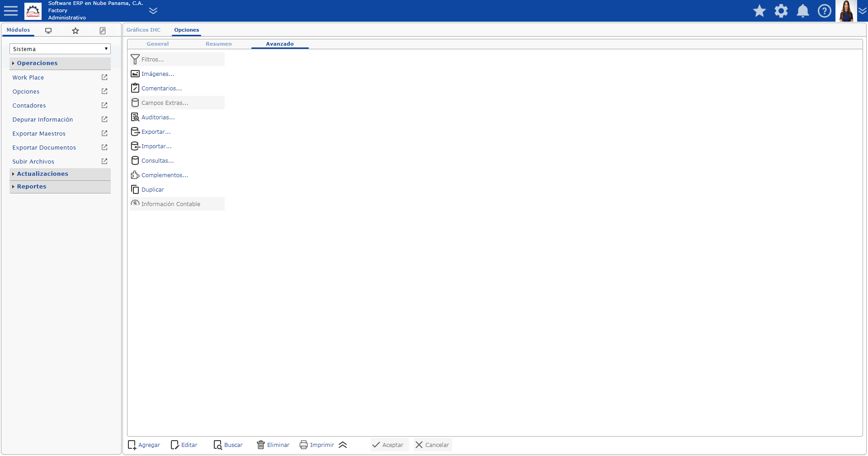Open Contadores link
Screen dimensions: 868x456
(29, 106)
